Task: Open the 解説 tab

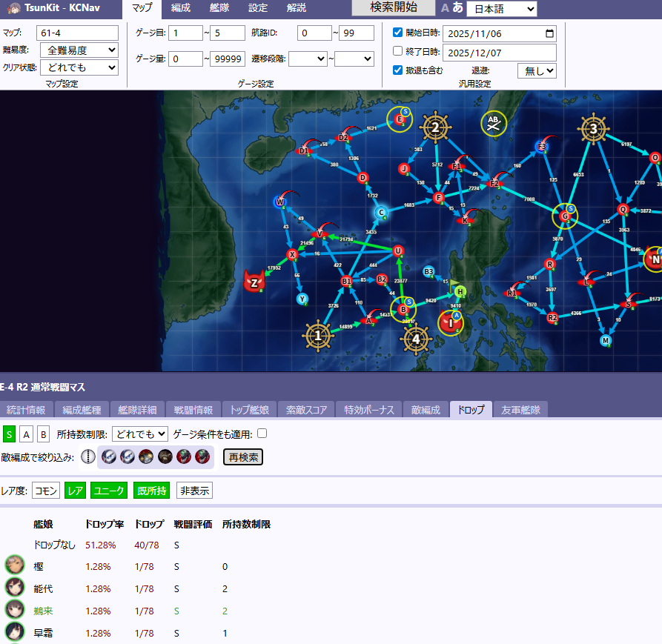Action: pos(296,7)
